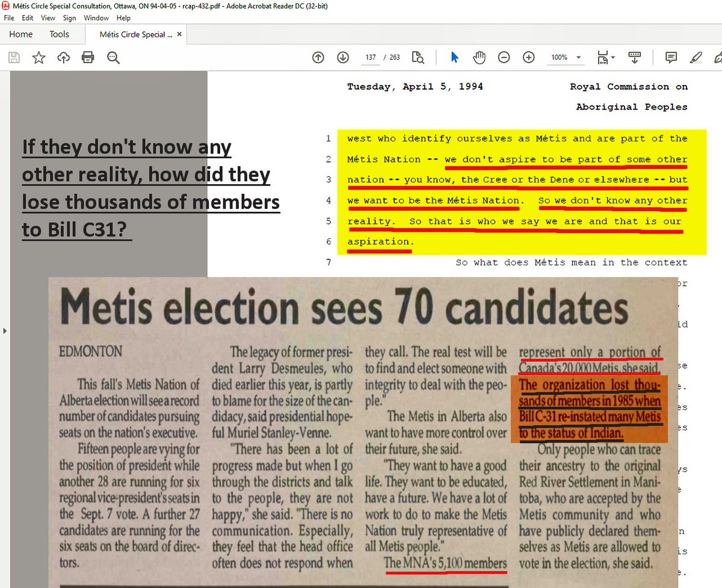Screen dimensions: 722x588
Task: Click the Bill C31 question heading text
Action: [150, 188]
